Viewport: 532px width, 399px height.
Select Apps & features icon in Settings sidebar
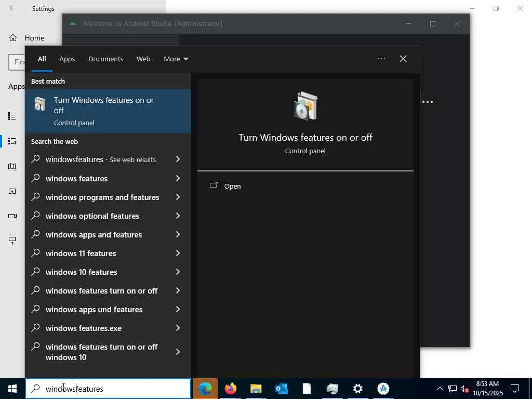click(12, 116)
